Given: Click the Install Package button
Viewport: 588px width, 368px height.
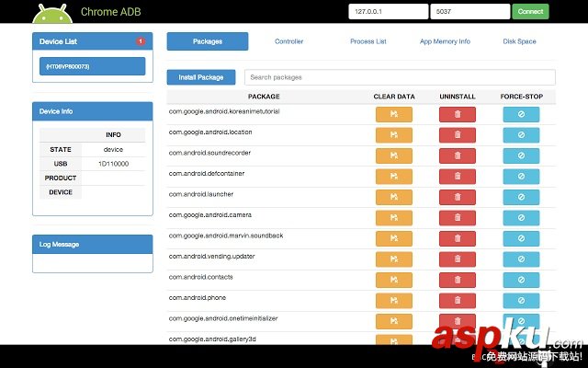Looking at the screenshot, I should point(201,77).
